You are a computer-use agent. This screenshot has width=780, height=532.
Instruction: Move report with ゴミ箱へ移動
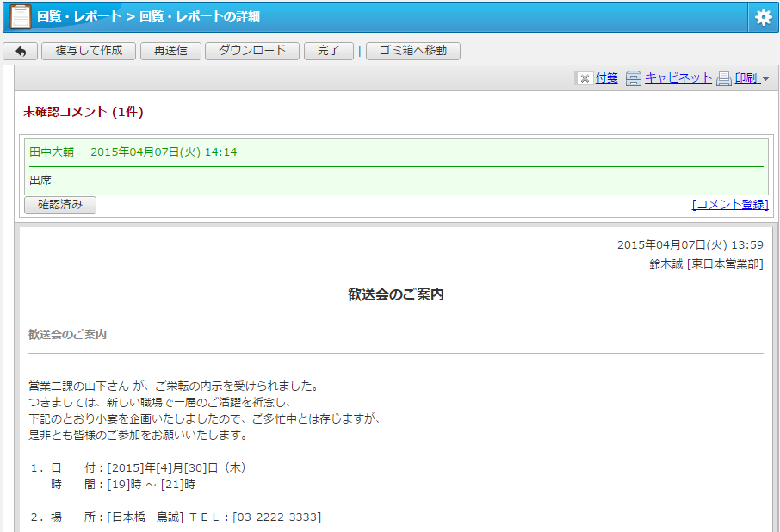pyautogui.click(x=413, y=51)
